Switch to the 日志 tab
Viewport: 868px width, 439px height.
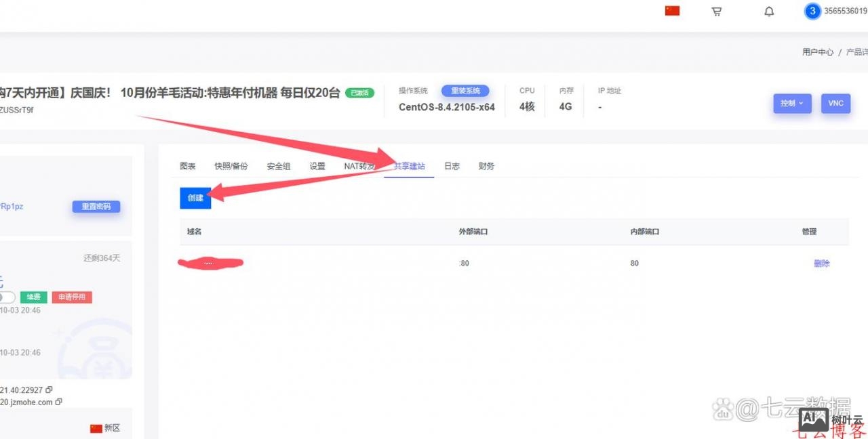[452, 166]
